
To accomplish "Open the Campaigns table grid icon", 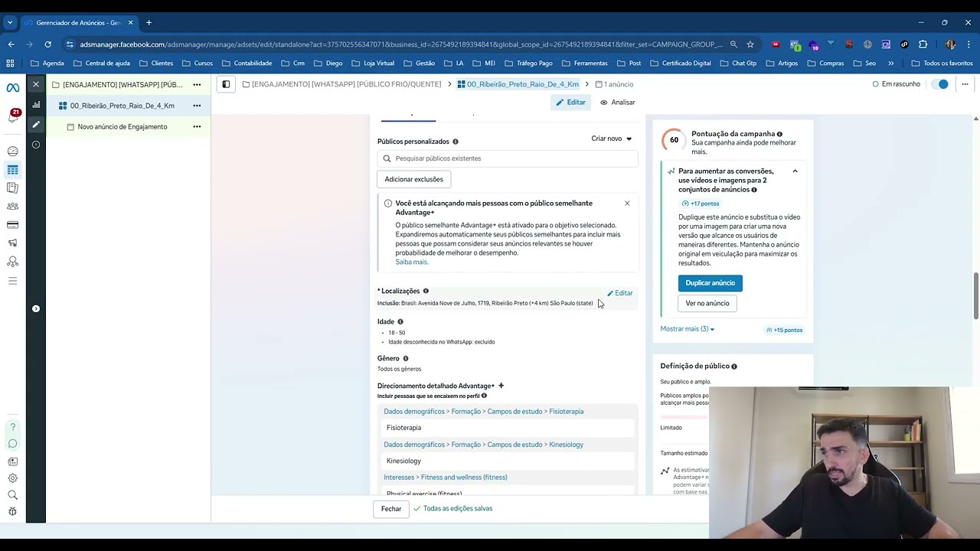I will [x=13, y=170].
